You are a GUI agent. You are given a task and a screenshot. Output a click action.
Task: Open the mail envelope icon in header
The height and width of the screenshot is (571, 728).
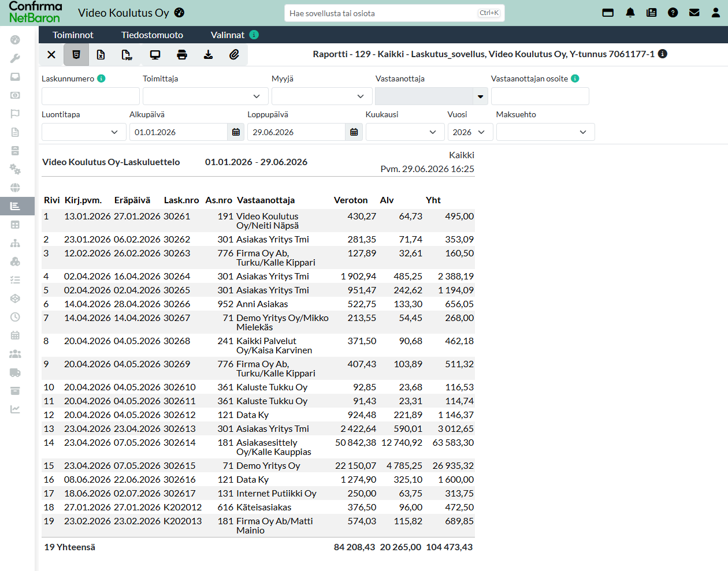694,13
